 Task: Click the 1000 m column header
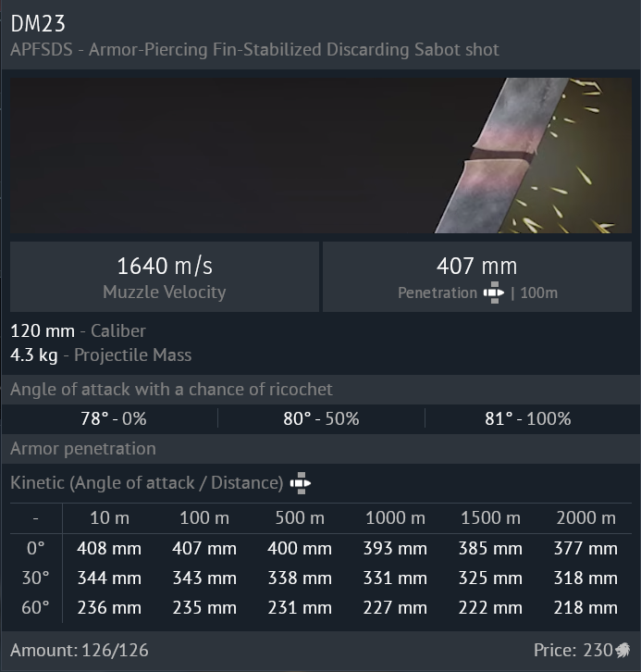pyautogui.click(x=395, y=517)
